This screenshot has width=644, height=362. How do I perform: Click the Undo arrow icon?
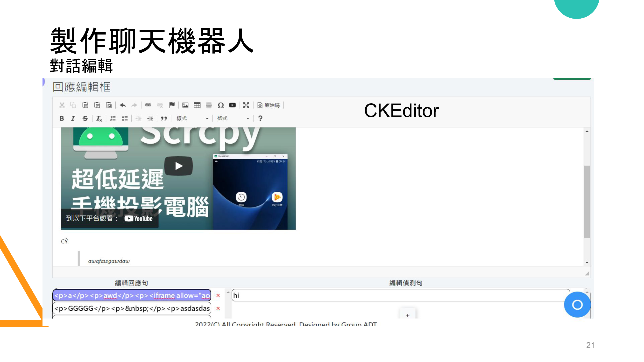click(122, 105)
